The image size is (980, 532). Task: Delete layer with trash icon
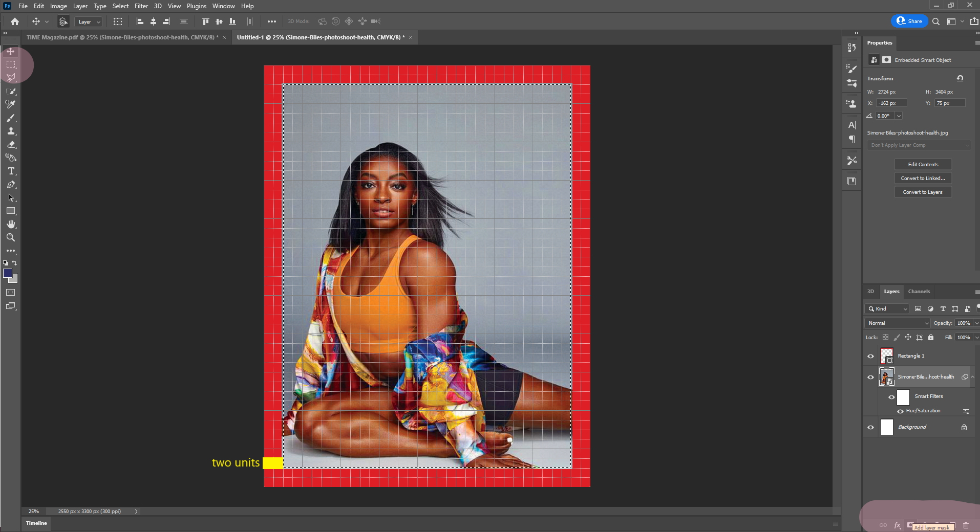pyautogui.click(x=966, y=525)
